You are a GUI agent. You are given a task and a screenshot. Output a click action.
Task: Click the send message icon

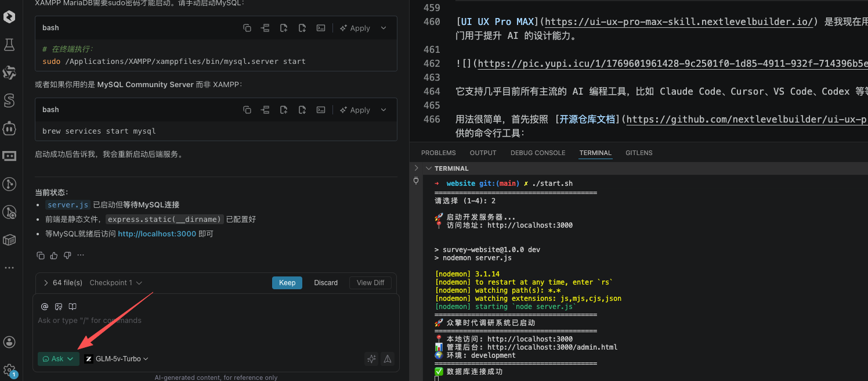[x=387, y=359]
